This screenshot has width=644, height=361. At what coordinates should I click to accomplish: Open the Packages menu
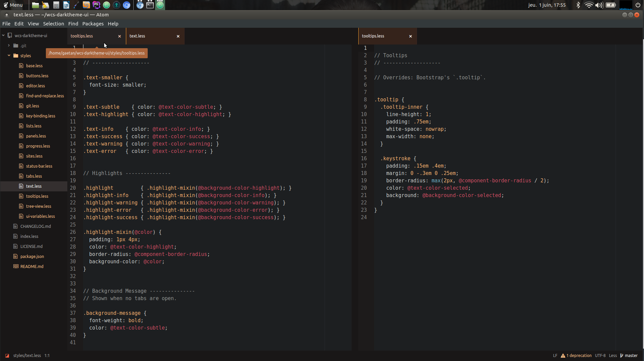[x=93, y=24]
